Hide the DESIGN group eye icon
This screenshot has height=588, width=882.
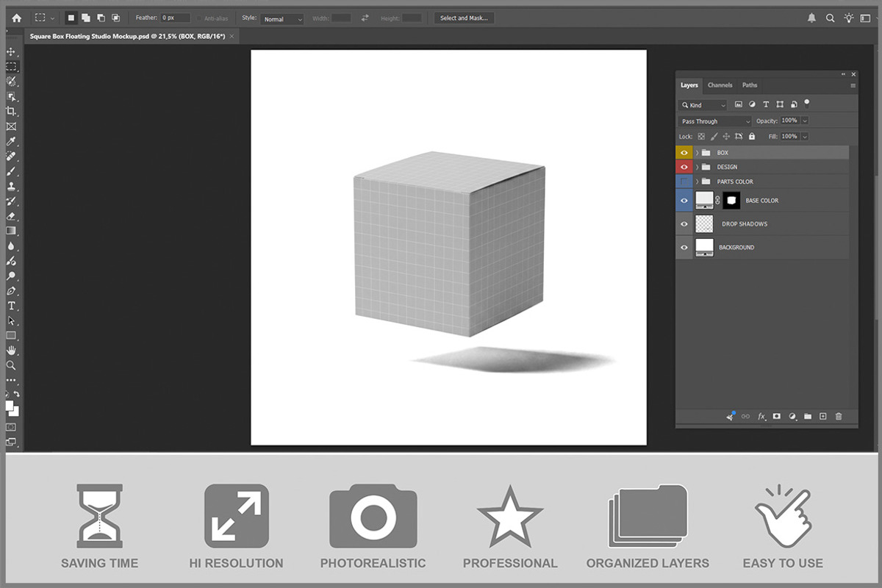pyautogui.click(x=684, y=167)
